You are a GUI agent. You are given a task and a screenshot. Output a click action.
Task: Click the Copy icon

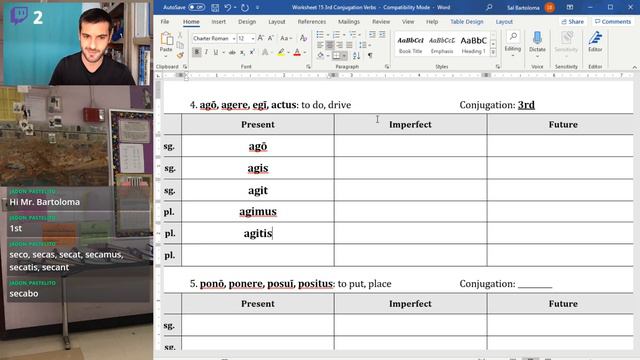click(180, 45)
